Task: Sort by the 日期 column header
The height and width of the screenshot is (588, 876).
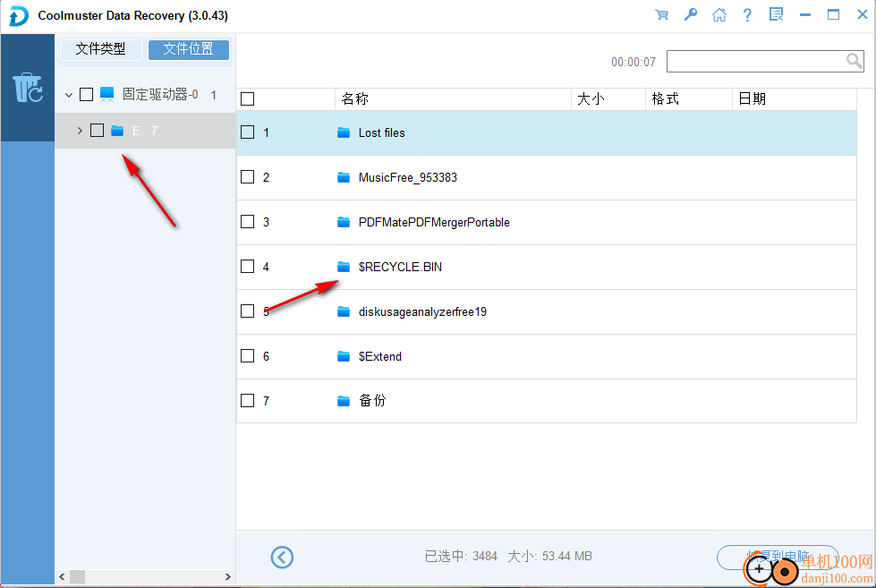Action: 795,99
